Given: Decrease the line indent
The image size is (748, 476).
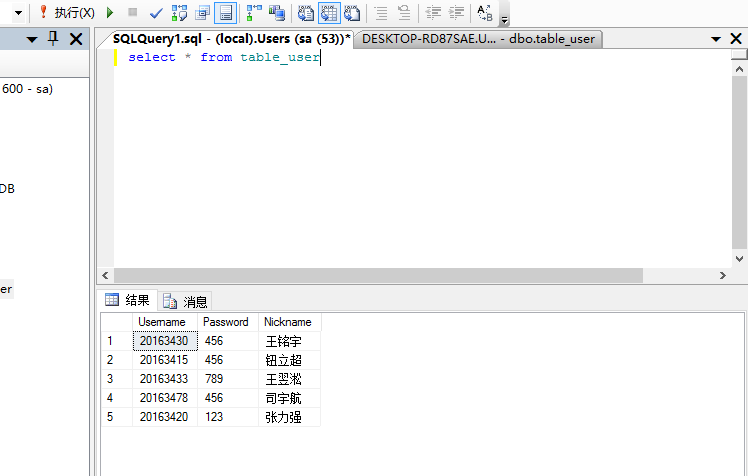Looking at the screenshot, I should 433,13.
